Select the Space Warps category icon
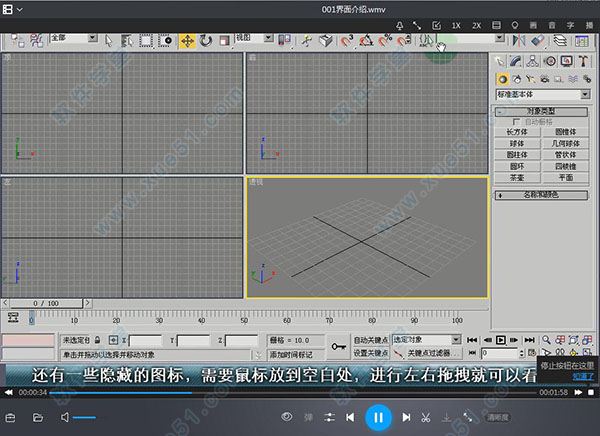The height and width of the screenshot is (436, 600). 573,79
